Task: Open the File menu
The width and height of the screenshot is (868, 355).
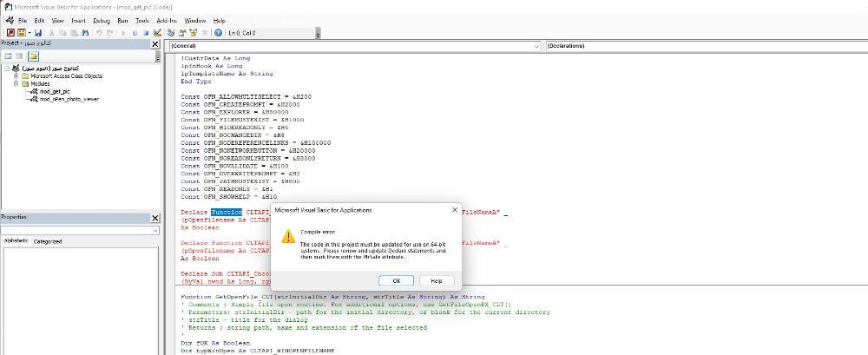Action: (23, 21)
